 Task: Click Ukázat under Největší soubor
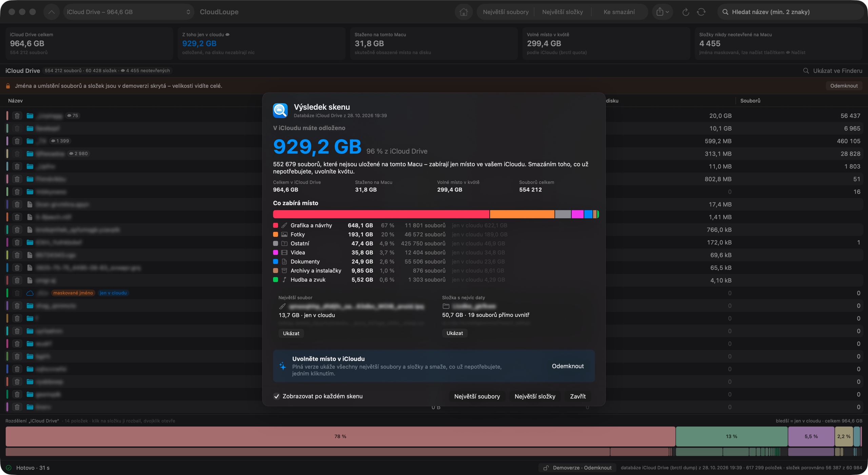pos(291,333)
